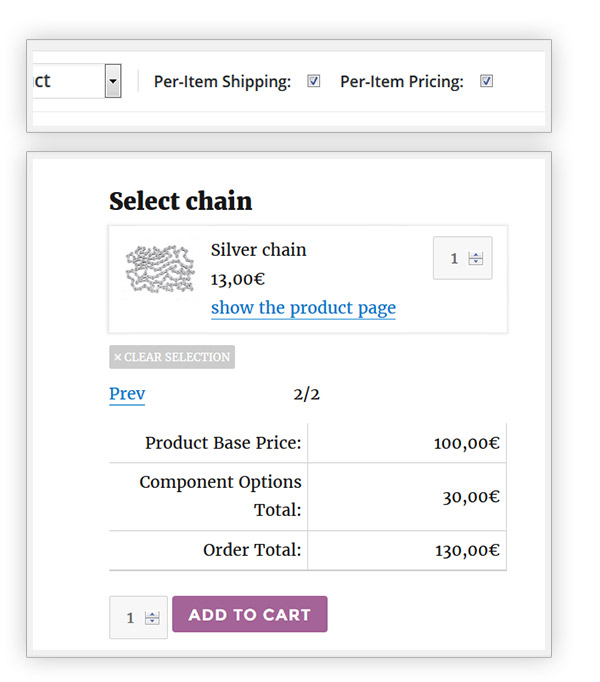
Task: Select the Silver chain product name
Action: point(258,250)
